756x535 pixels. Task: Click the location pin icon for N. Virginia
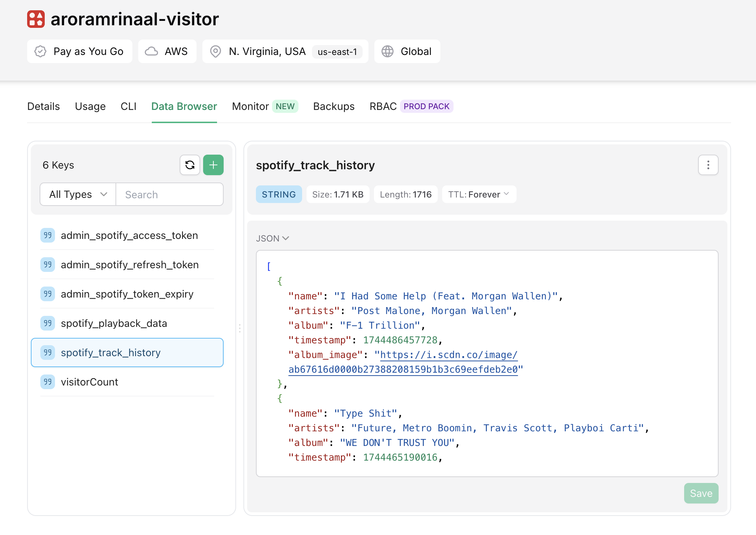[216, 51]
